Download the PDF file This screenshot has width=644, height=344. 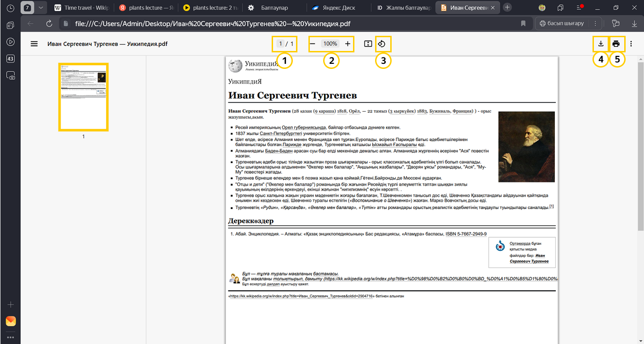pyautogui.click(x=600, y=44)
